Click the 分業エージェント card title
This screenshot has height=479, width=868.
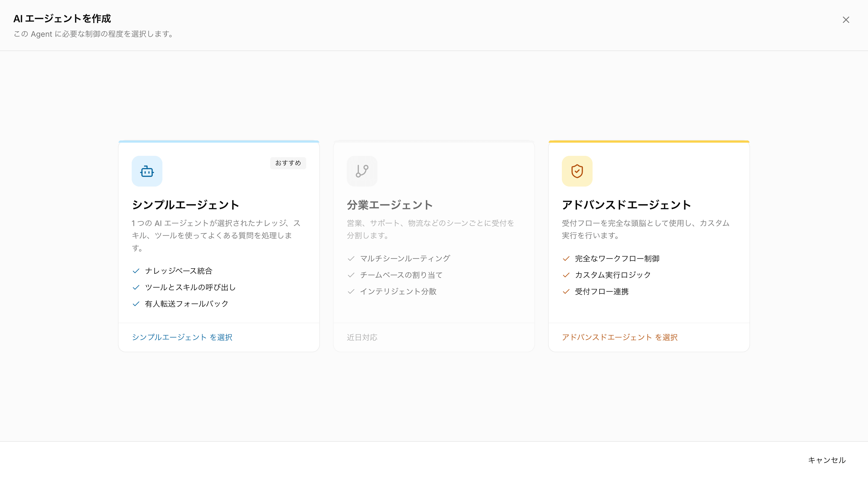[x=390, y=205]
